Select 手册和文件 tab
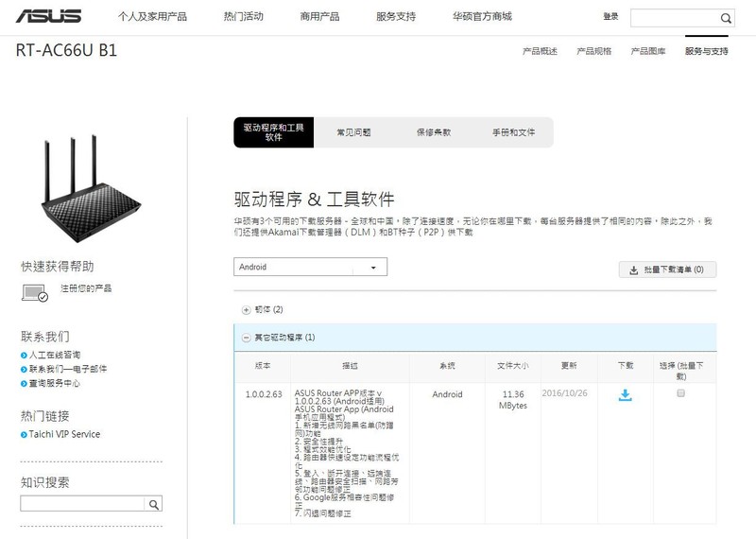The width and height of the screenshot is (756, 539). [x=513, y=132]
